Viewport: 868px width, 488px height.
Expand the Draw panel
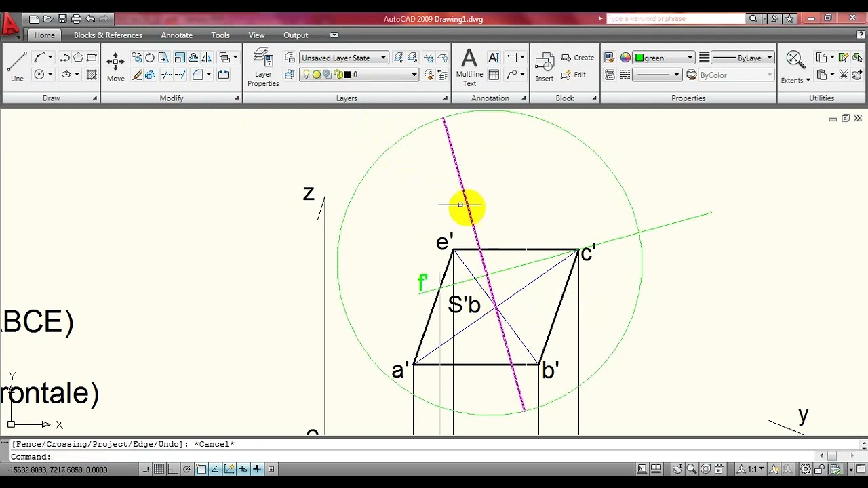click(51, 98)
